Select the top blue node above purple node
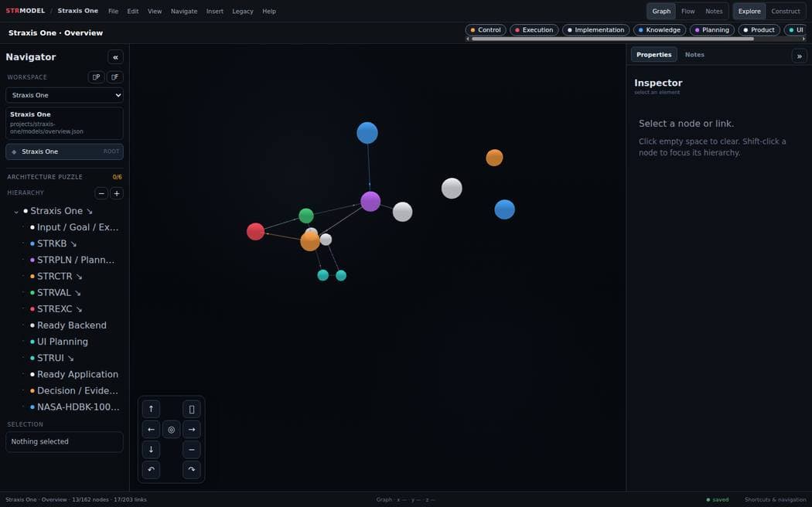The image size is (812, 507). tap(367, 133)
